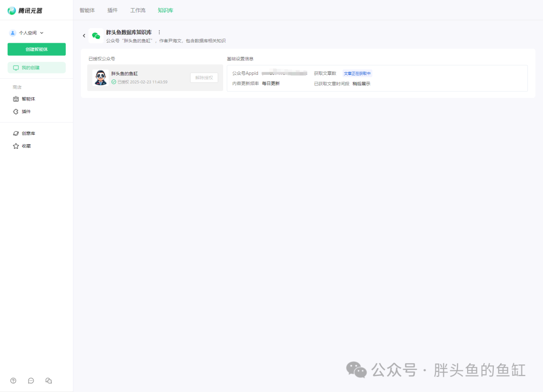The height and width of the screenshot is (392, 543).
Task: Open the three-dot more options menu
Action: (159, 32)
